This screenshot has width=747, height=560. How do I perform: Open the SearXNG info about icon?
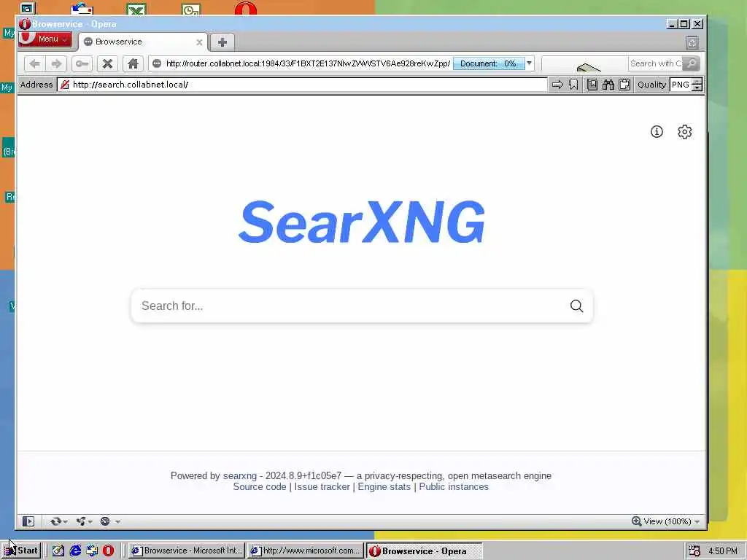click(657, 132)
